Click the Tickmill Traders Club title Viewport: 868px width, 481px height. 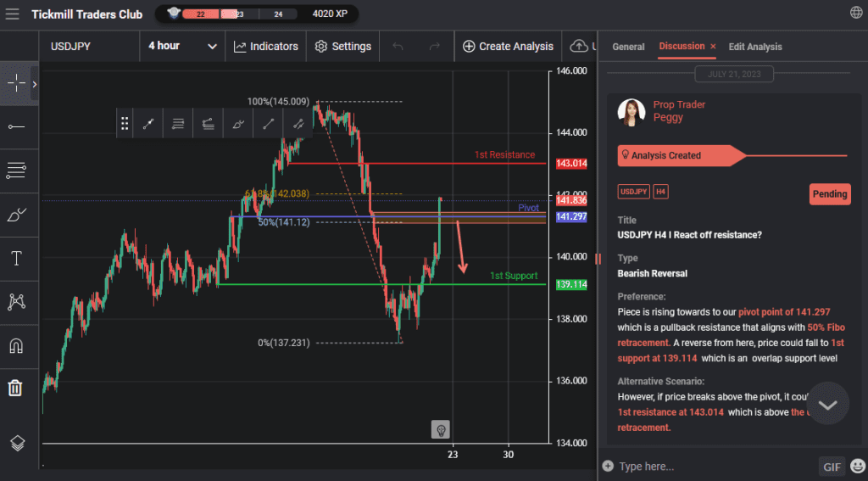point(87,14)
